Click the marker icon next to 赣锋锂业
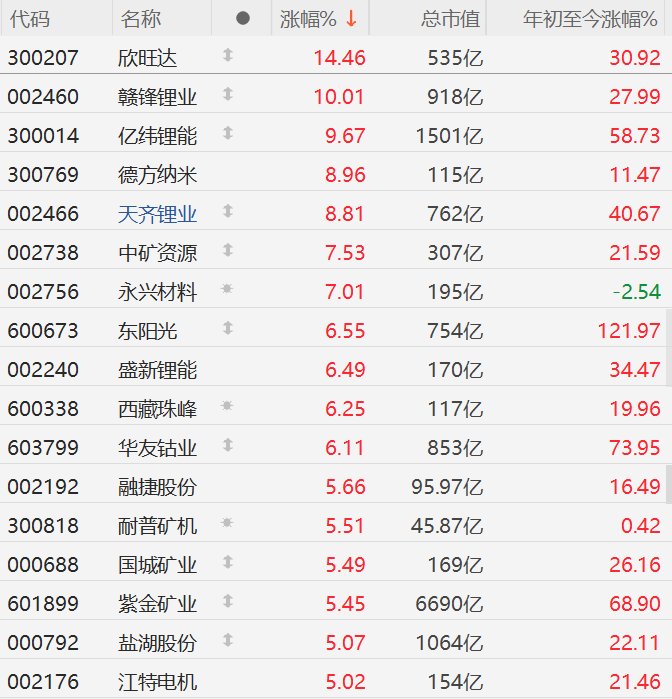This screenshot has width=672, height=699. [228, 94]
